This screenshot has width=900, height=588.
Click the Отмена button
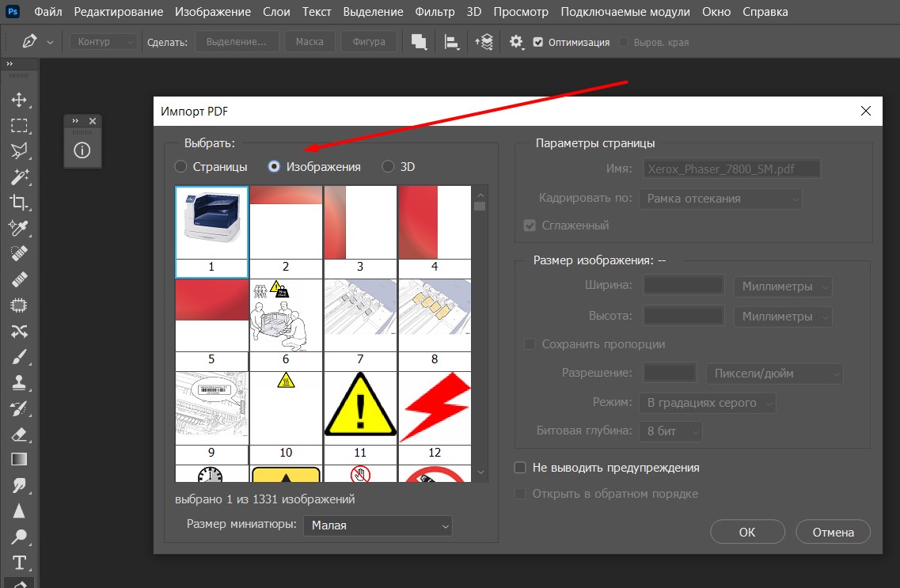833,532
